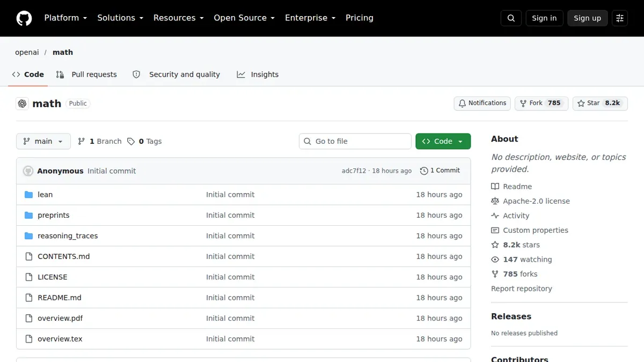Open the openai organization breadcrumb link
The height and width of the screenshot is (362, 644).
27,53
